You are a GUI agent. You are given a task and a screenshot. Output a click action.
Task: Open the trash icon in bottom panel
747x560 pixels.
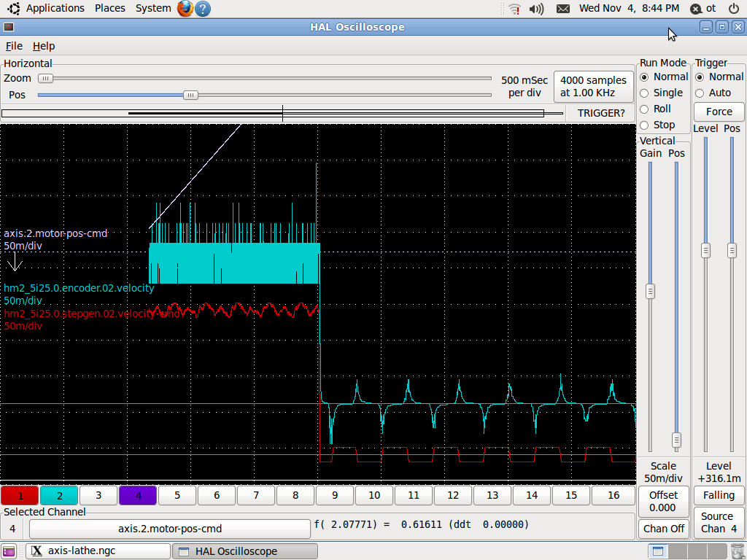(737, 551)
